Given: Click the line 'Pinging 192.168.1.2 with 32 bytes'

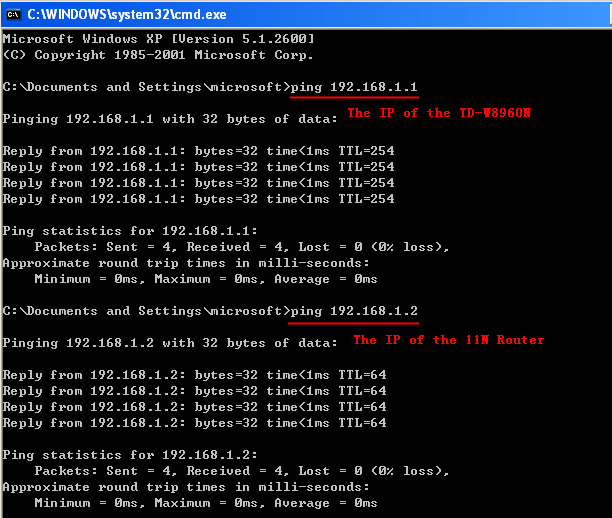Looking at the screenshot, I should click(170, 343).
